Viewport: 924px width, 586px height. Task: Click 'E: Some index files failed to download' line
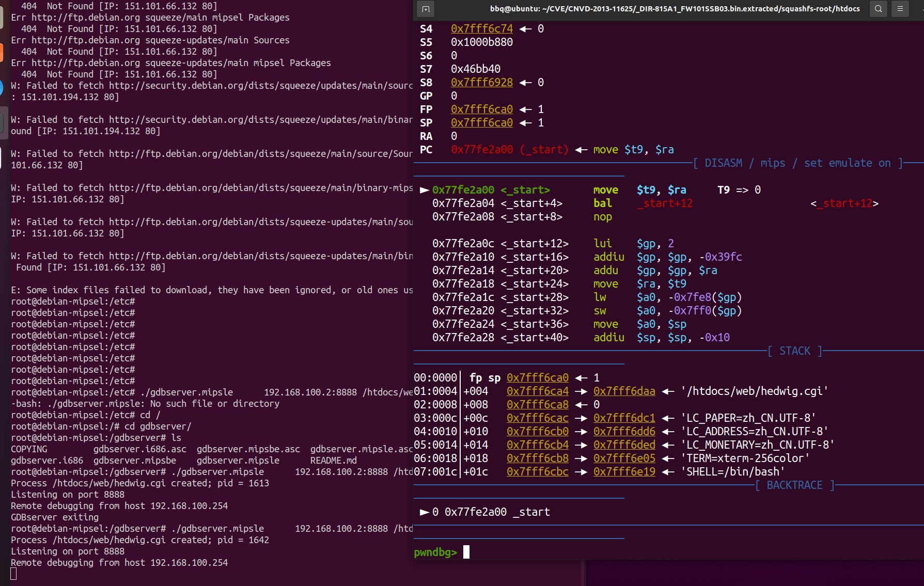(x=212, y=290)
